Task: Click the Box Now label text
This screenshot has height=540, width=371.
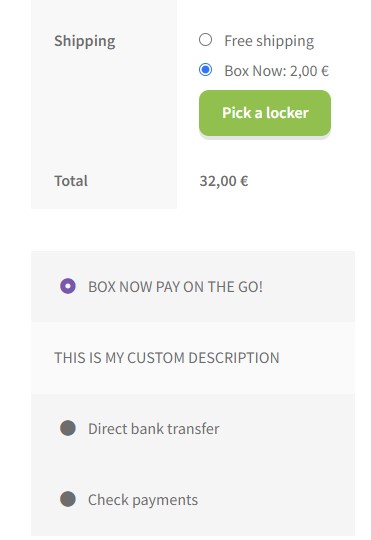Action: (255, 71)
